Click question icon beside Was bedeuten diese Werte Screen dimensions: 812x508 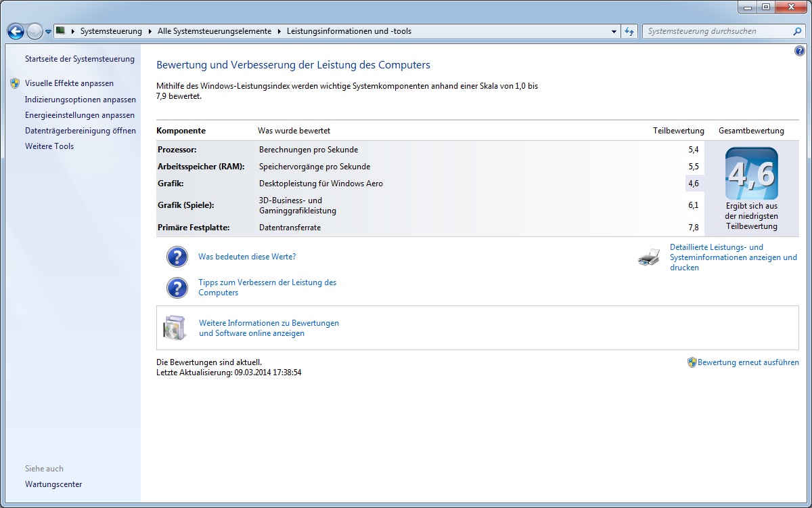pos(177,257)
